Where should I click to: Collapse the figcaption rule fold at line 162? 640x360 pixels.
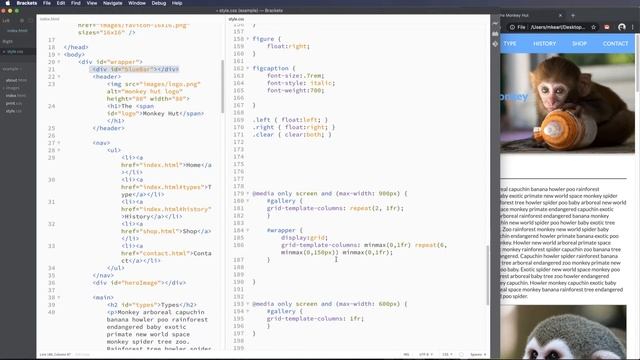[x=247, y=68]
